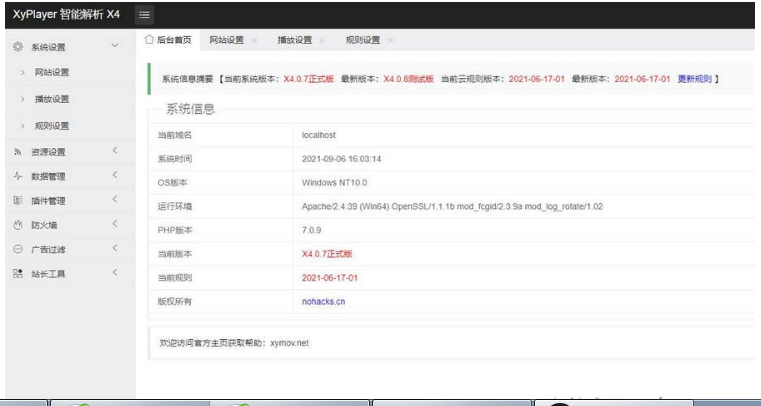Click the Windows NT10.0 value
This screenshot has width=761, height=406.
[334, 182]
